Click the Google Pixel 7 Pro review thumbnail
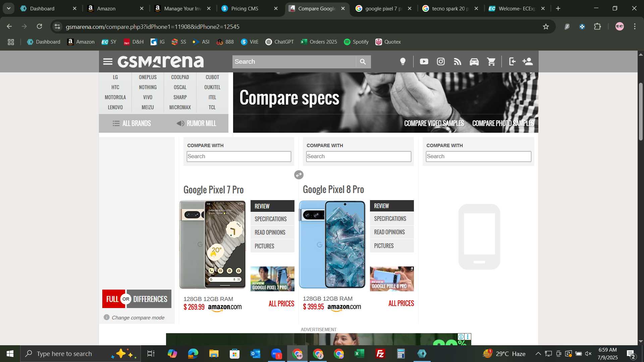The height and width of the screenshot is (362, 644). (272, 279)
